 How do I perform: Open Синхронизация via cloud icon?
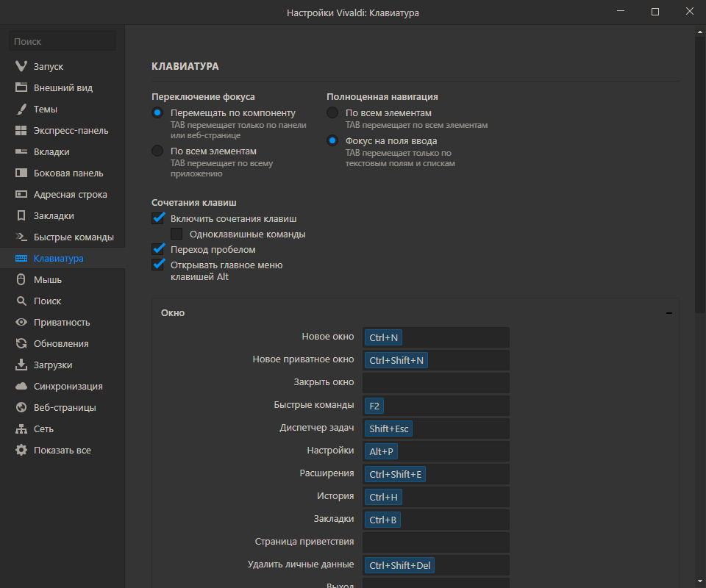21,387
